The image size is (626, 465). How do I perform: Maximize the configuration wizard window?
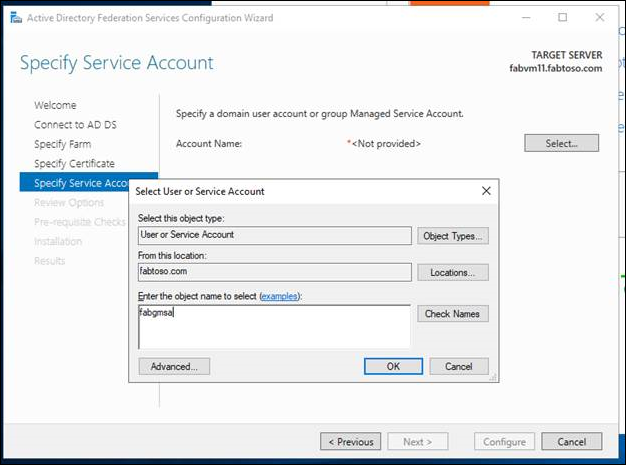(x=562, y=18)
